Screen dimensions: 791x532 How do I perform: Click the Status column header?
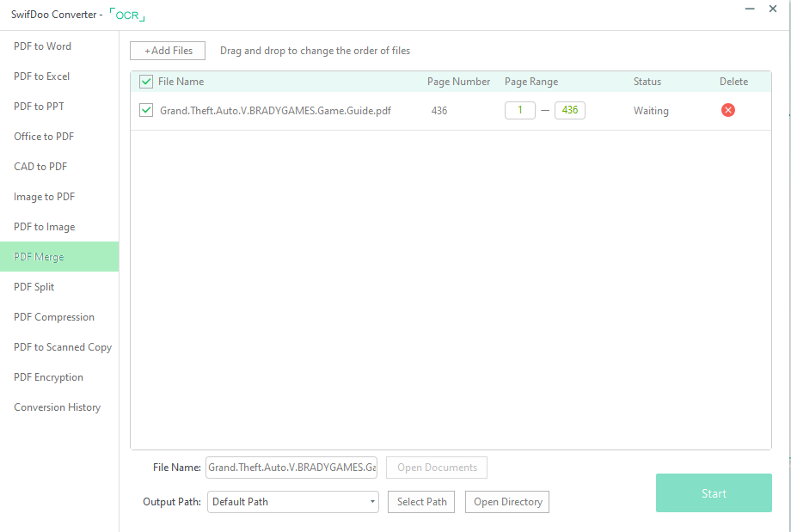click(647, 82)
